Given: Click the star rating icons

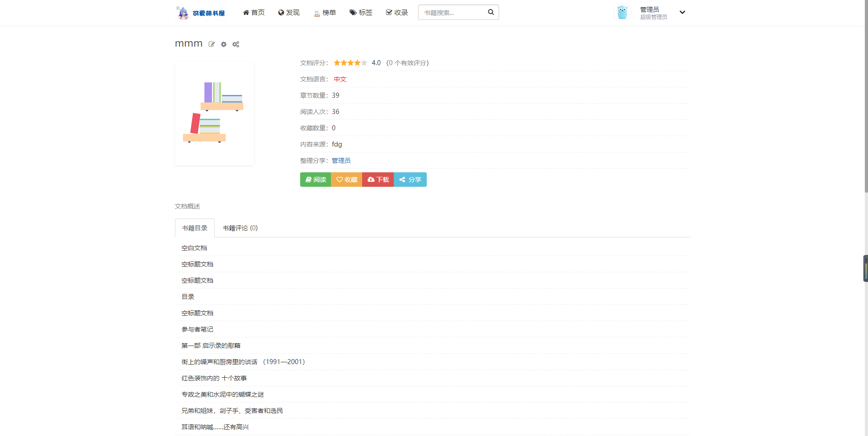Looking at the screenshot, I should 350,63.
